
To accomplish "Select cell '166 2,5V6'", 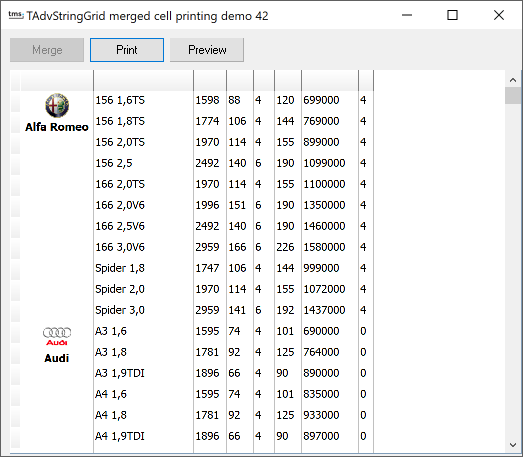I will [x=120, y=226].
